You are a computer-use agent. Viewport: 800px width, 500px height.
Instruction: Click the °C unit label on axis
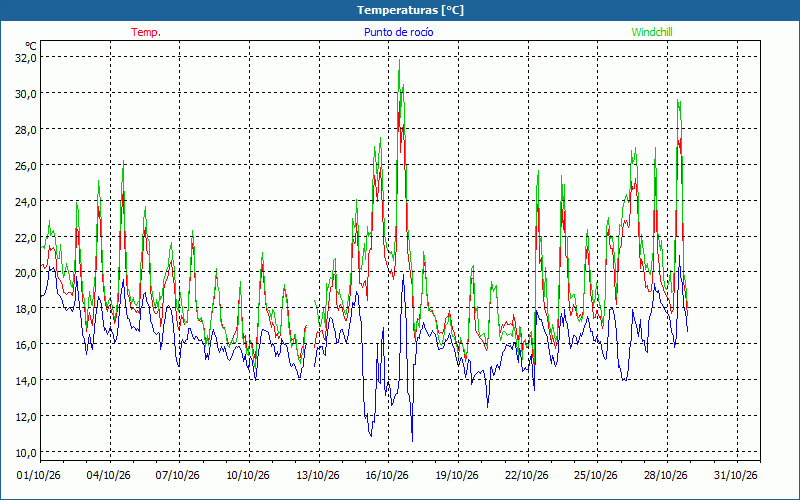(x=31, y=46)
